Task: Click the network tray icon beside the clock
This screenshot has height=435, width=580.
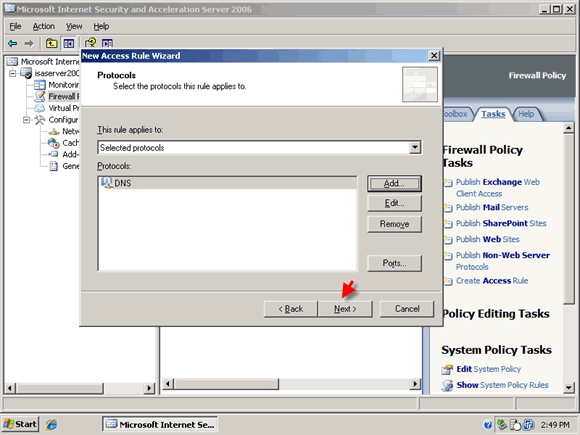Action: [x=529, y=425]
